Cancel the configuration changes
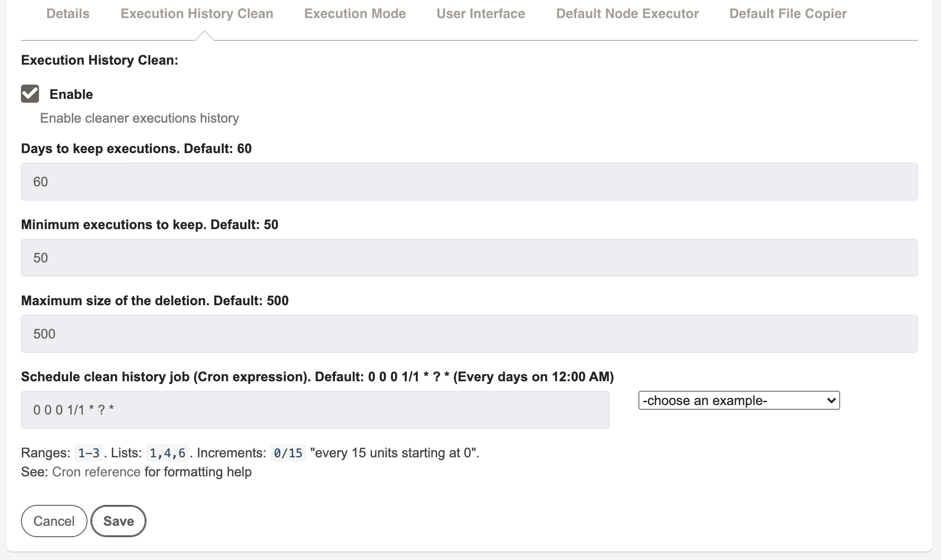The width and height of the screenshot is (941, 560). click(54, 521)
